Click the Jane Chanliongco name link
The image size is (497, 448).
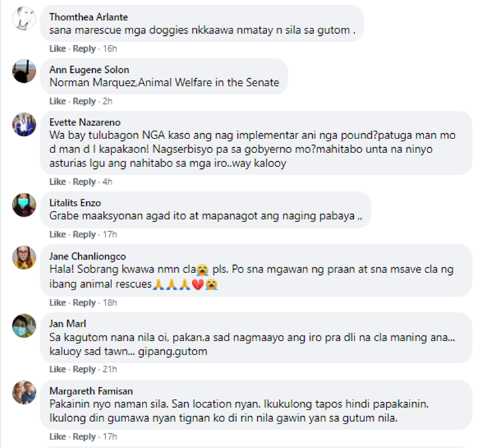[87, 256]
